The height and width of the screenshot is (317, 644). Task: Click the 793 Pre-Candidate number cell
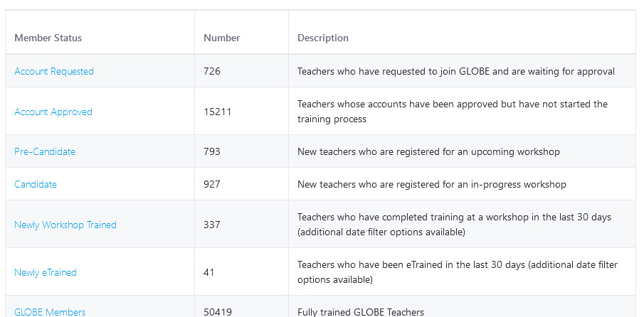point(212,151)
